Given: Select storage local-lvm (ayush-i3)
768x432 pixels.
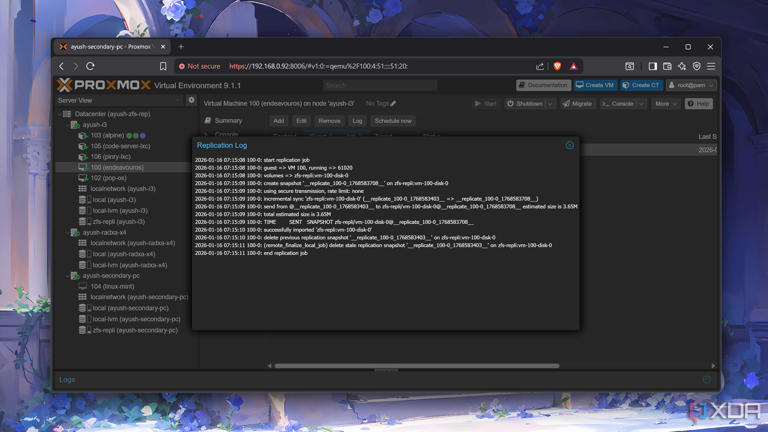Looking at the screenshot, I should tap(120, 211).
